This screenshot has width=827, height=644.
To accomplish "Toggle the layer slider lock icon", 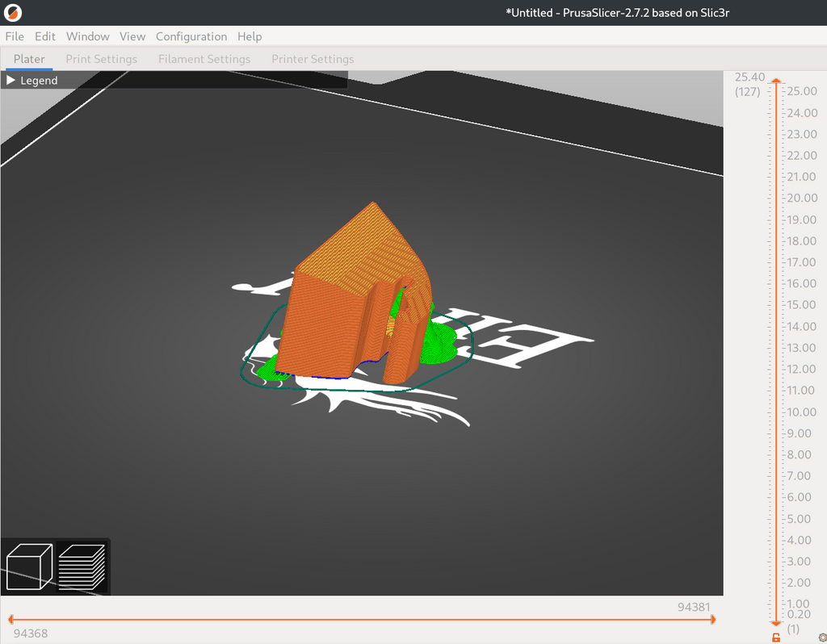I will [776, 638].
